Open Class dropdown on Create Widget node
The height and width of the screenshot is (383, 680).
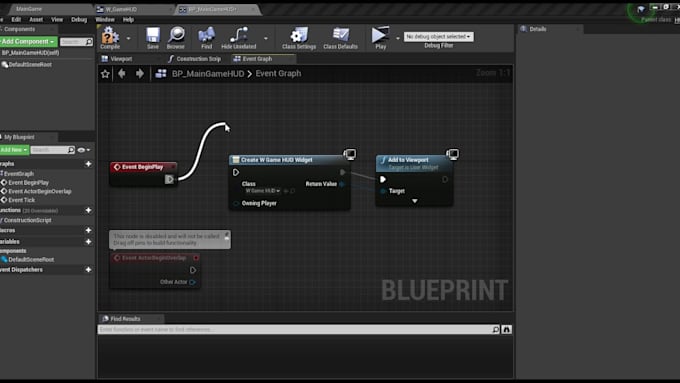[263, 191]
